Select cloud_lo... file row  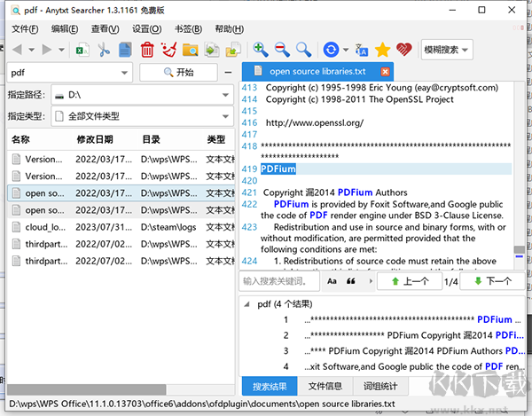(121, 227)
